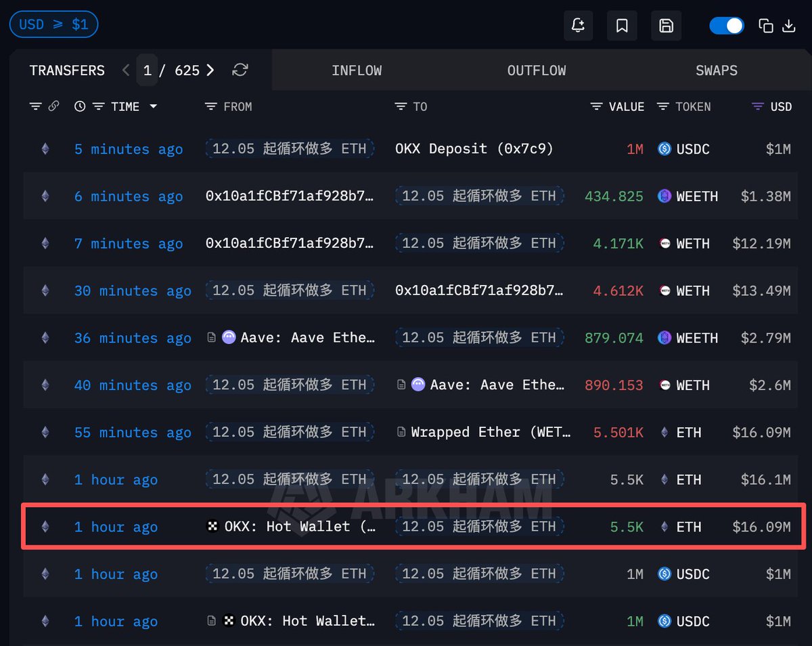Image resolution: width=812 pixels, height=646 pixels.
Task: Switch to the SWAPS tab
Action: coord(717,70)
